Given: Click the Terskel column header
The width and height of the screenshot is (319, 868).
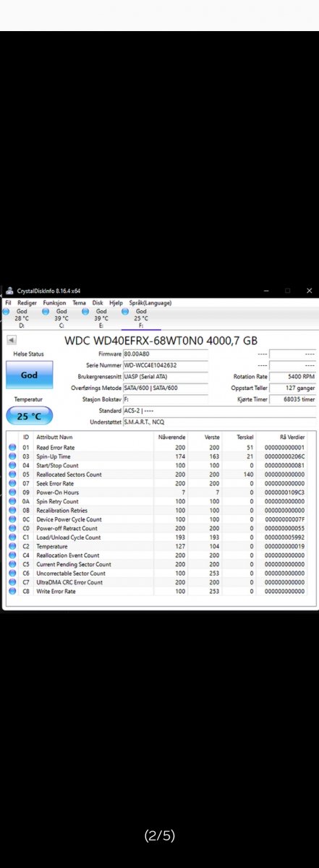Looking at the screenshot, I should pos(244,438).
